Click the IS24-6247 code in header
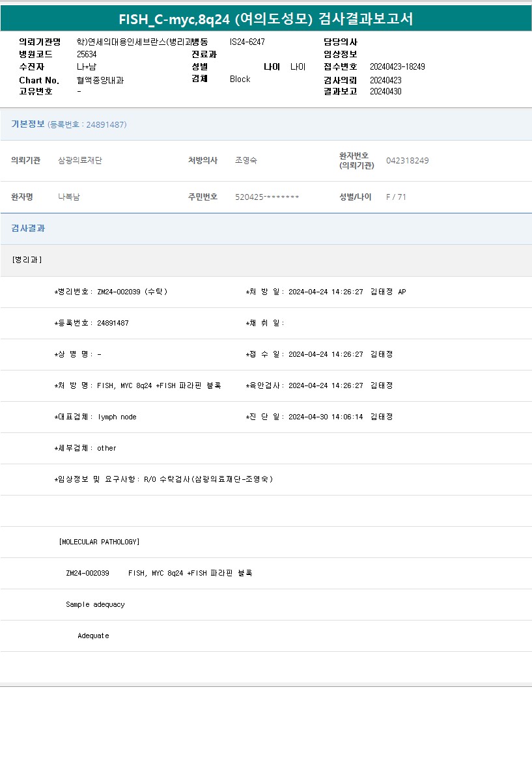The image size is (532, 769). [x=247, y=42]
